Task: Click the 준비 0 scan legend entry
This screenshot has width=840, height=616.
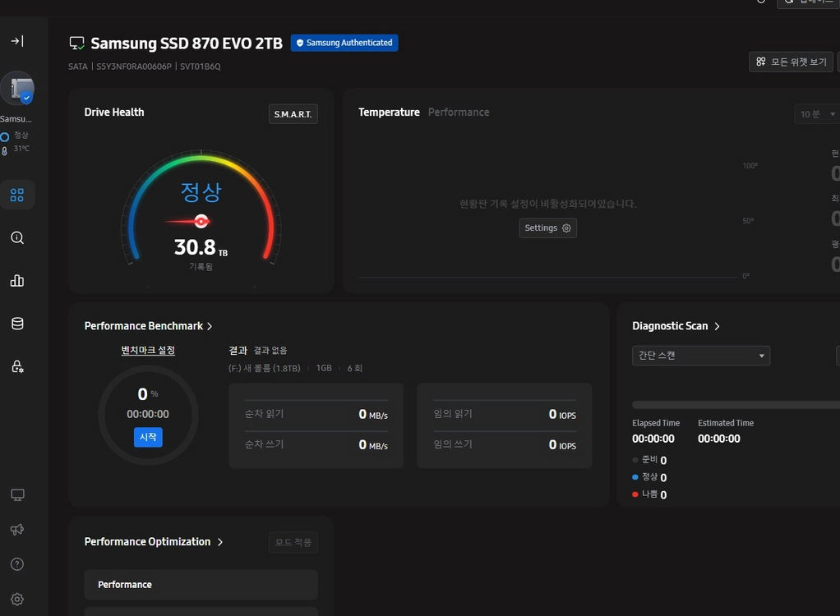Action: point(649,460)
